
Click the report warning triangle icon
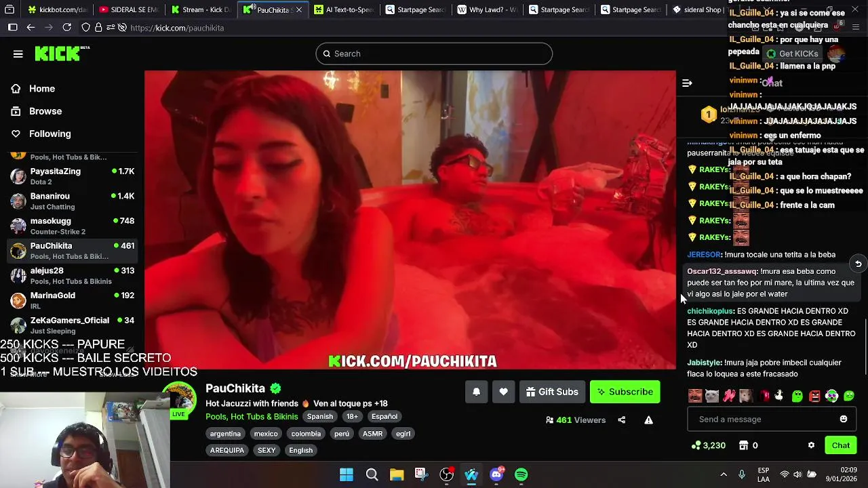[x=648, y=420]
